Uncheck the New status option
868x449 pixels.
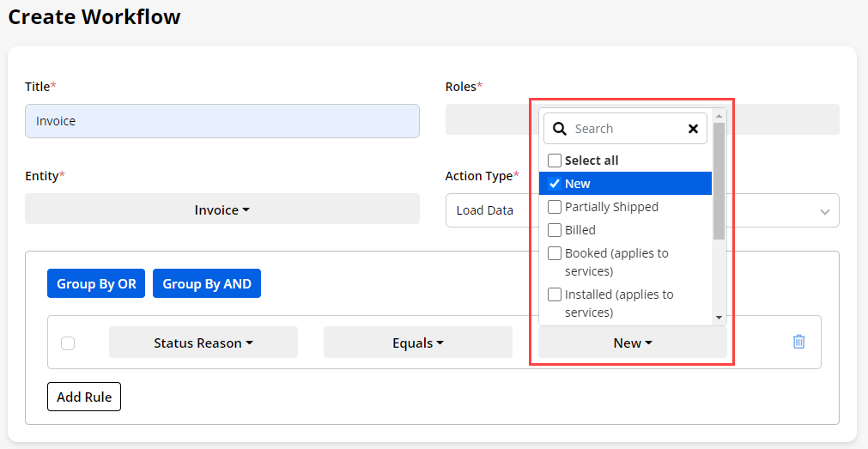coord(555,184)
